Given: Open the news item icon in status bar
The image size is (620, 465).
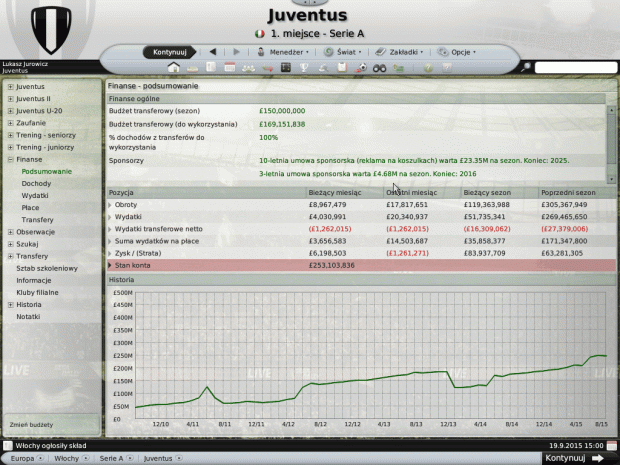Looking at the screenshot, I should pos(8,446).
